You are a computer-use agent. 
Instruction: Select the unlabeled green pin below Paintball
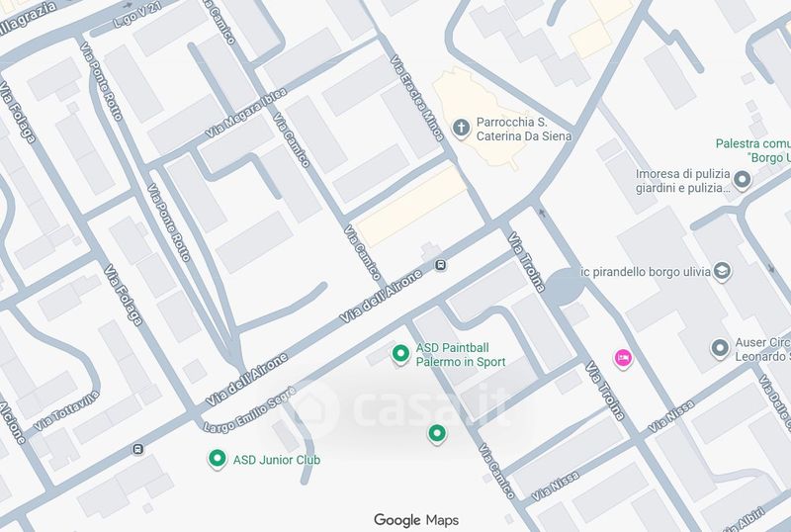click(x=437, y=433)
